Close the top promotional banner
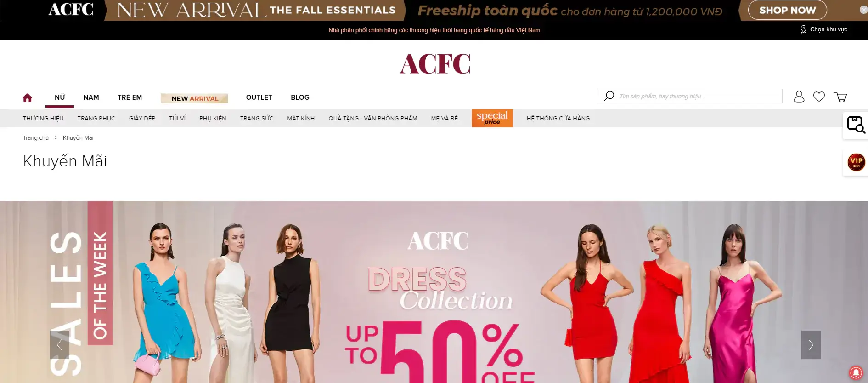Viewport: 868px width, 383px height. click(x=863, y=10)
